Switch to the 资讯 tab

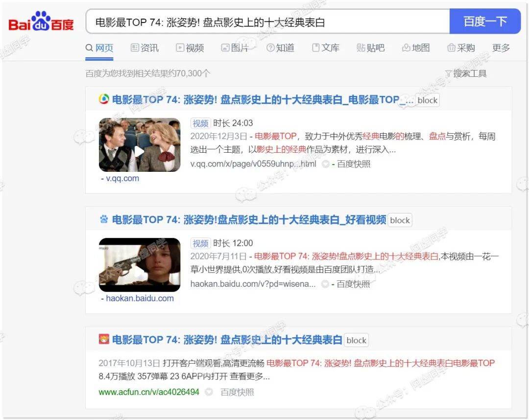(x=144, y=48)
